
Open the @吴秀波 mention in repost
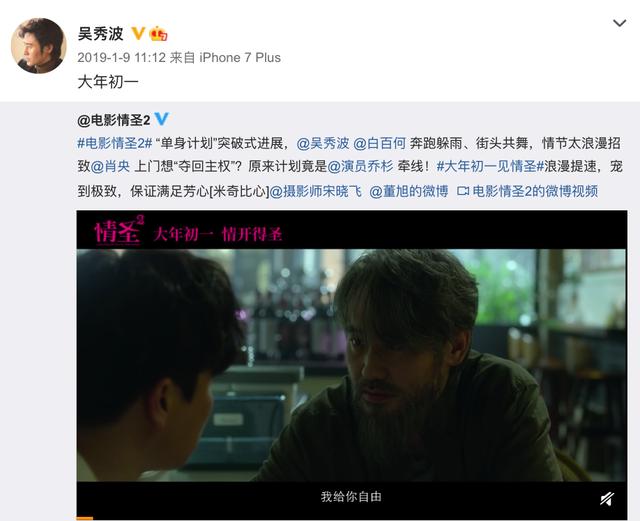(323, 143)
